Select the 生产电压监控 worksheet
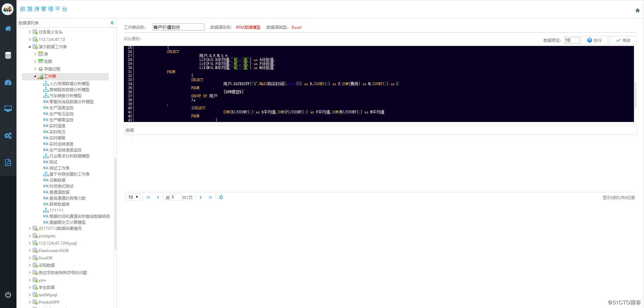This screenshot has height=308, width=644. pos(61,114)
